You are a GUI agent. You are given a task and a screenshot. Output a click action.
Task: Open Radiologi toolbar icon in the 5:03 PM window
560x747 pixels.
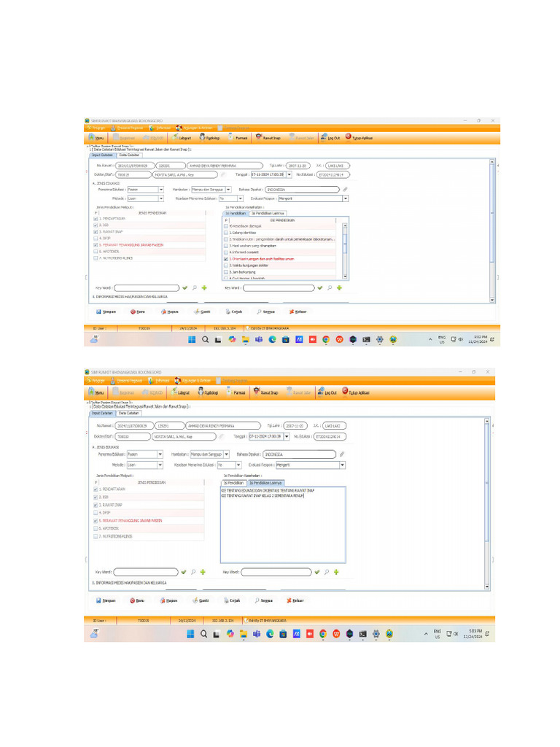[201, 392]
